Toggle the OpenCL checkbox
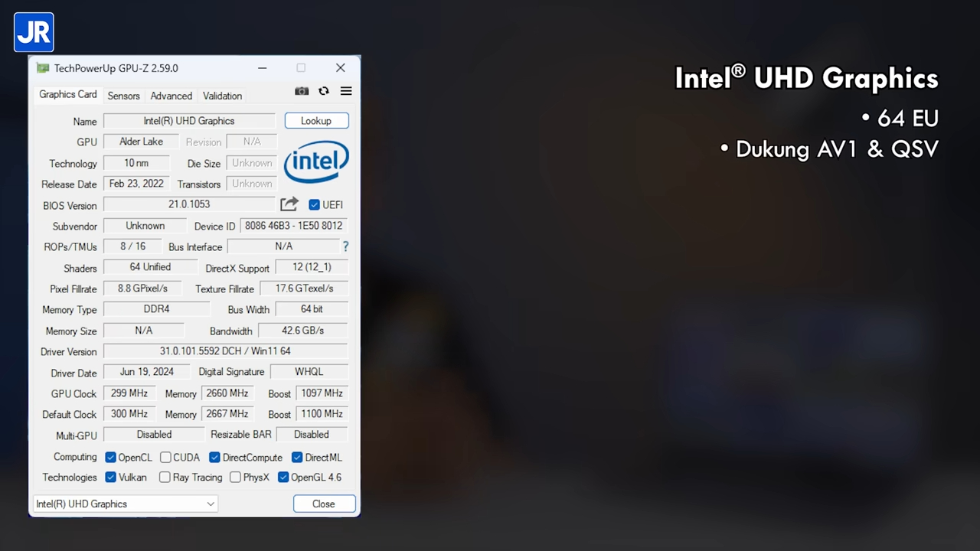Viewport: 980px width, 551px height. tap(111, 458)
